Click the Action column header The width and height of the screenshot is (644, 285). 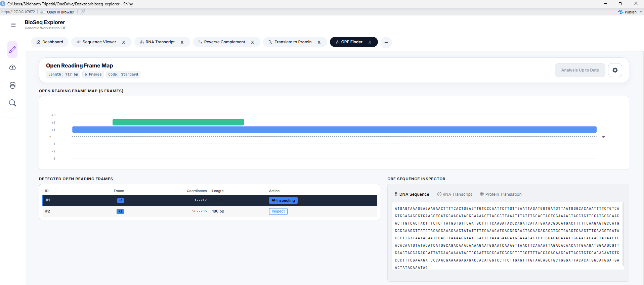274,191
